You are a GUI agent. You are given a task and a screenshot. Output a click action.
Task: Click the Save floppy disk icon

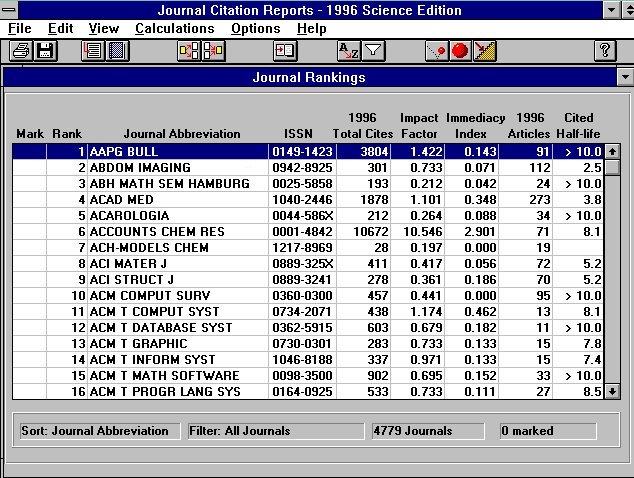45,51
